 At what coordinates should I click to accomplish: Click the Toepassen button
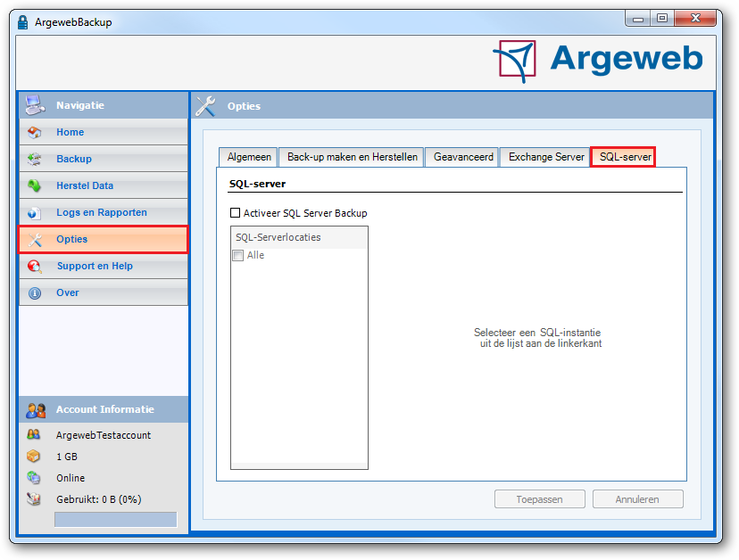540,499
